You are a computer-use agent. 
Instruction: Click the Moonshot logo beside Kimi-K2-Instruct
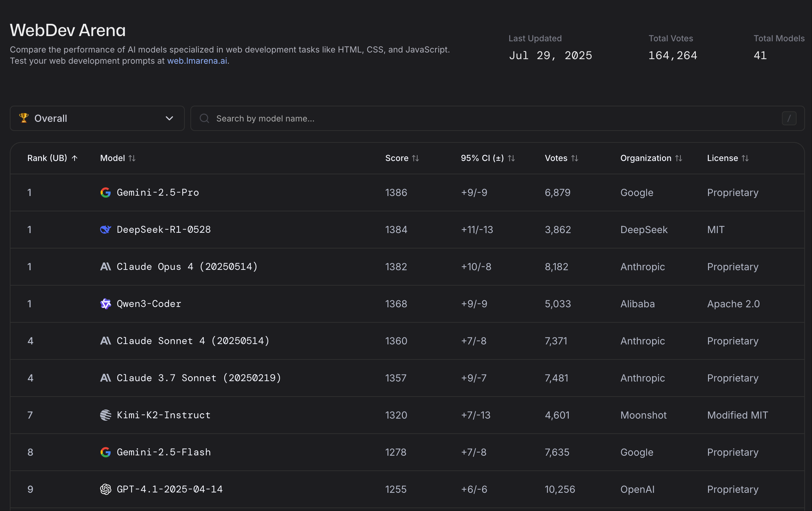coord(105,415)
